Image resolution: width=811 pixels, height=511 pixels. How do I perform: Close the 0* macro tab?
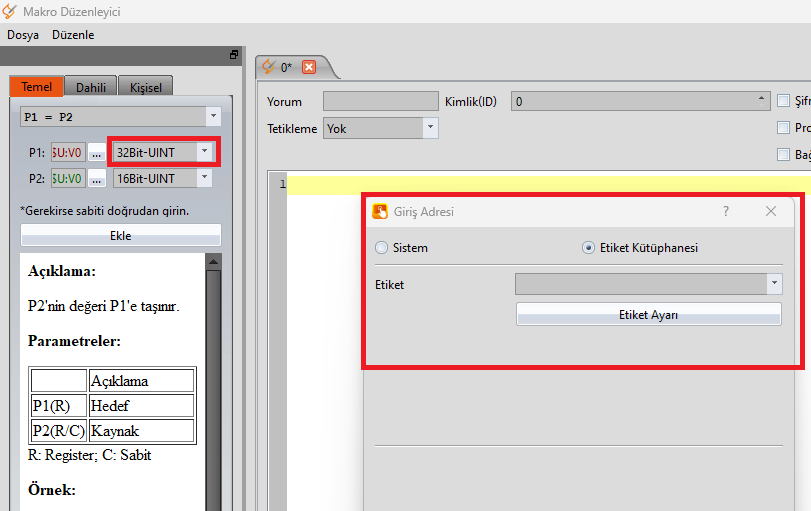click(x=308, y=67)
